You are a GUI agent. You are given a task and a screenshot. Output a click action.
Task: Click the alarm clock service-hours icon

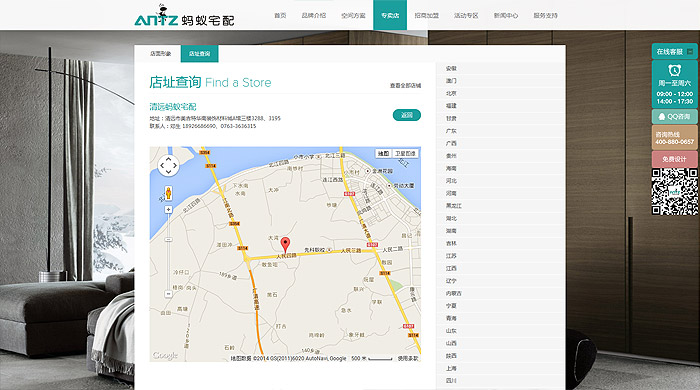pos(674,70)
